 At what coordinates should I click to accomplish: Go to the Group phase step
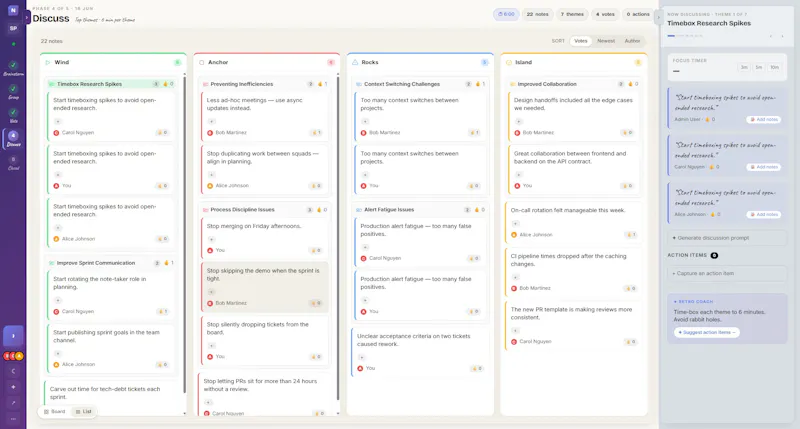(x=13, y=91)
